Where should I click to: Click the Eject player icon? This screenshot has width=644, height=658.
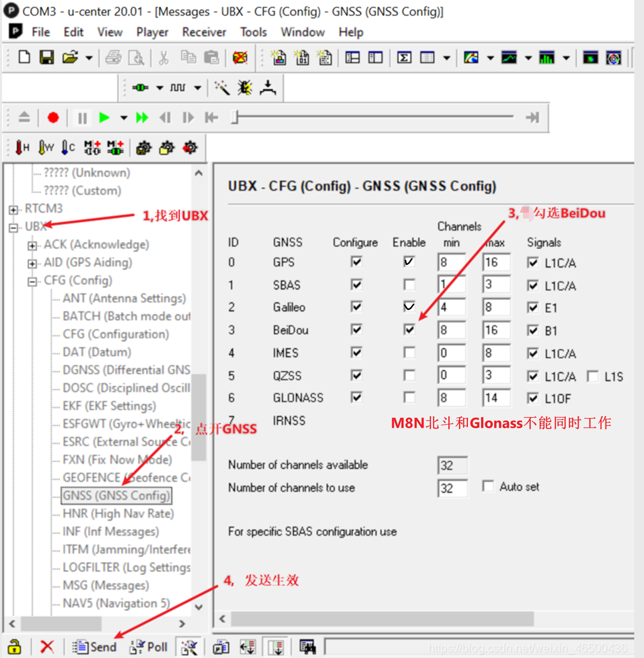point(24,117)
